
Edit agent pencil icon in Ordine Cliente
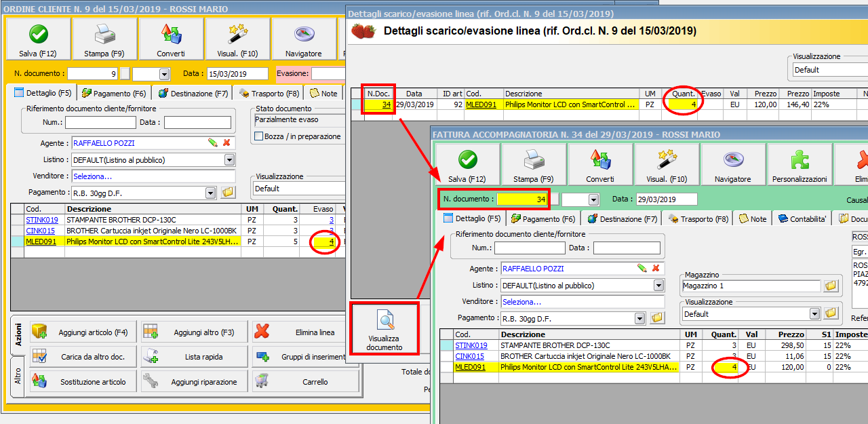(213, 143)
